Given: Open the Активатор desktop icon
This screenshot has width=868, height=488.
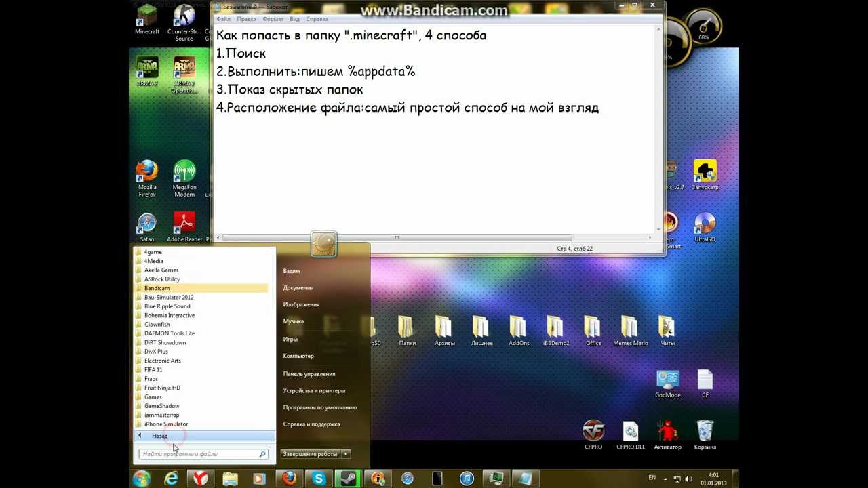Looking at the screenshot, I should (668, 435).
